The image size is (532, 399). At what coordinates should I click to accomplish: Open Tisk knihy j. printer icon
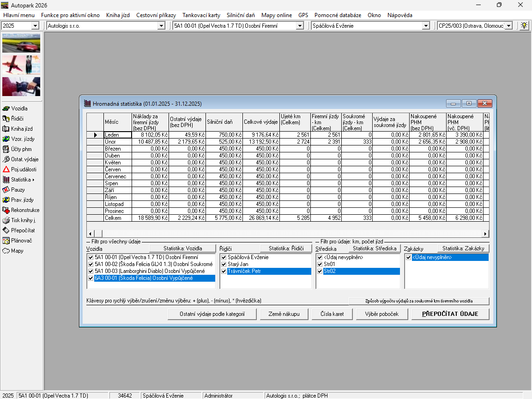coord(6,220)
